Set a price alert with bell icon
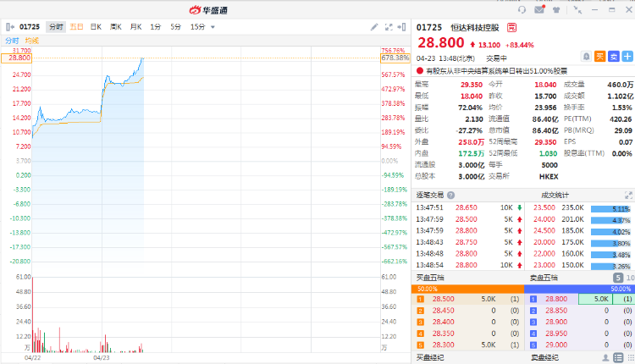 pyautogui.click(x=586, y=57)
